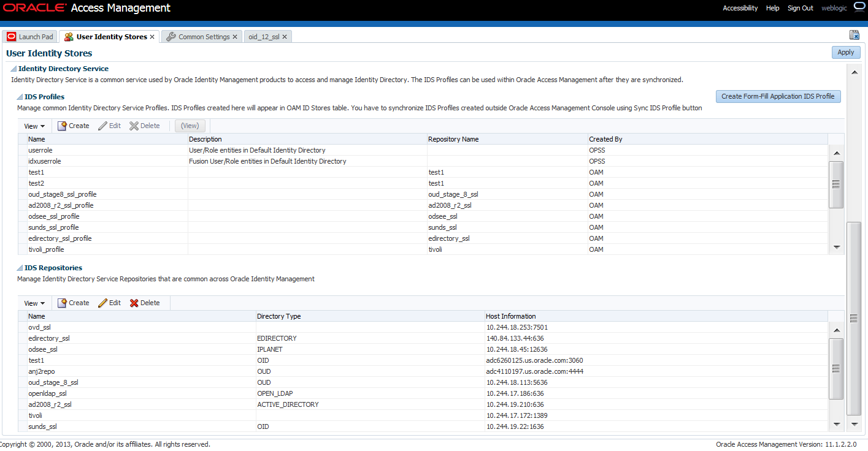The image size is (868, 451).
Task: Click the Sign Out link
Action: coord(800,8)
